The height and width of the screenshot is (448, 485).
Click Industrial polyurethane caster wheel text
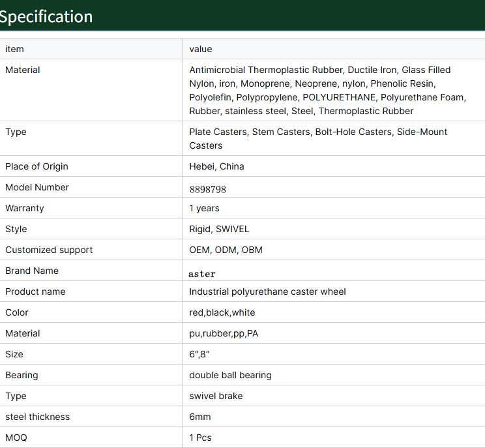(267, 291)
